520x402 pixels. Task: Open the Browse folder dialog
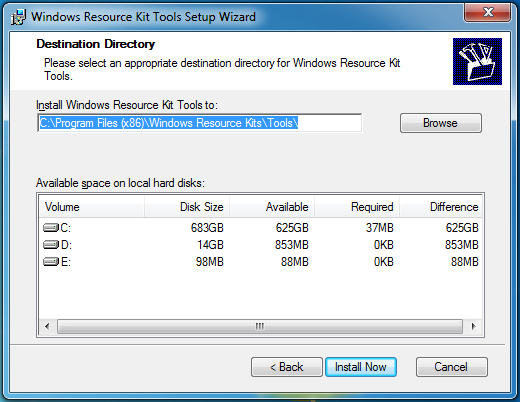pyautogui.click(x=441, y=123)
